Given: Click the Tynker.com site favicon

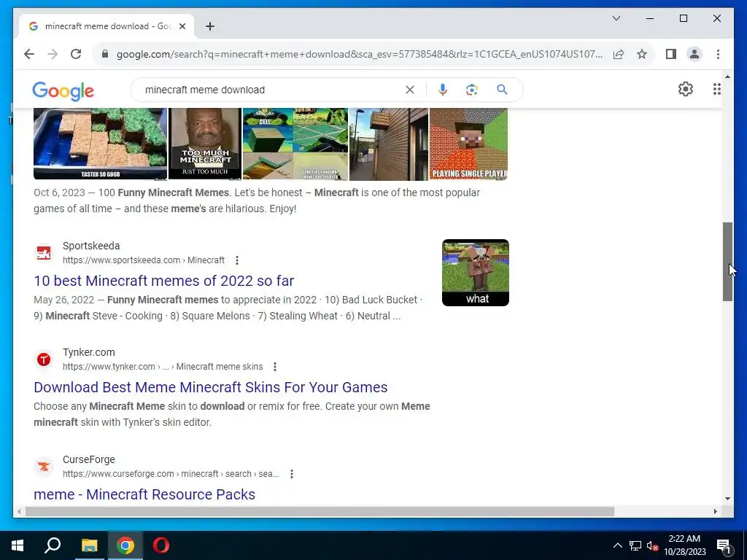Looking at the screenshot, I should pos(44,359).
